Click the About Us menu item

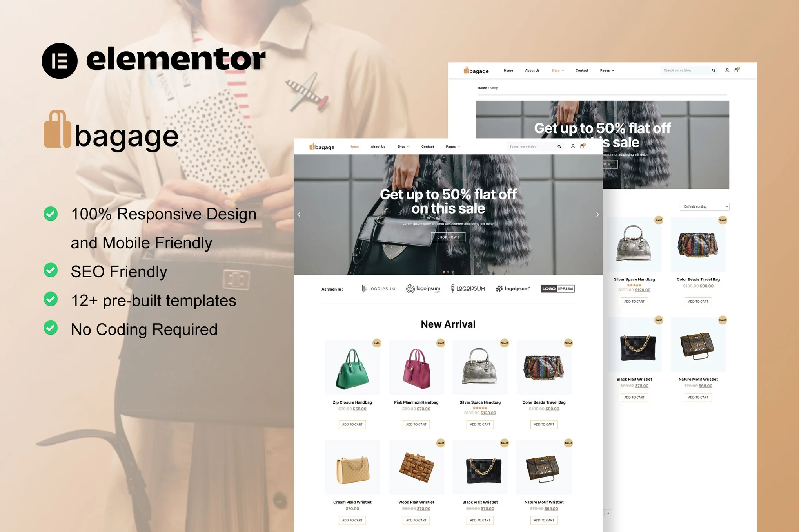point(377,146)
